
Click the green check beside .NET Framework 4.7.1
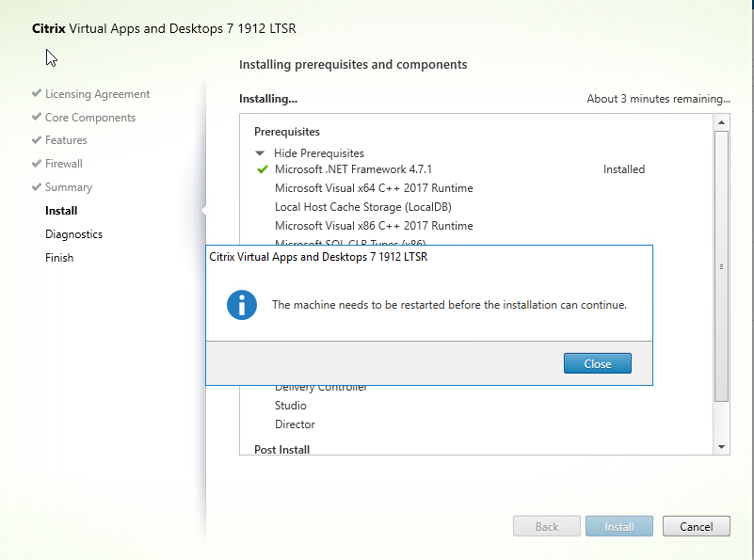(x=263, y=169)
